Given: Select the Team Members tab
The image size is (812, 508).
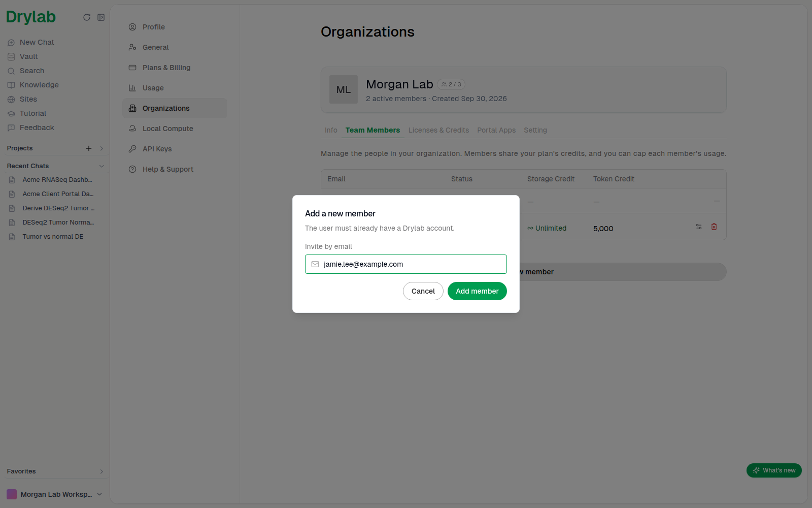Looking at the screenshot, I should pyautogui.click(x=373, y=130).
